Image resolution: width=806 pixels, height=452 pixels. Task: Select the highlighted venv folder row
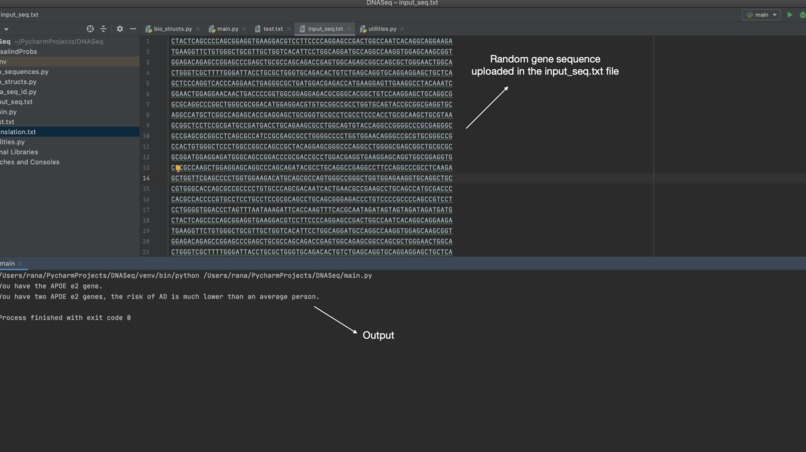69,62
